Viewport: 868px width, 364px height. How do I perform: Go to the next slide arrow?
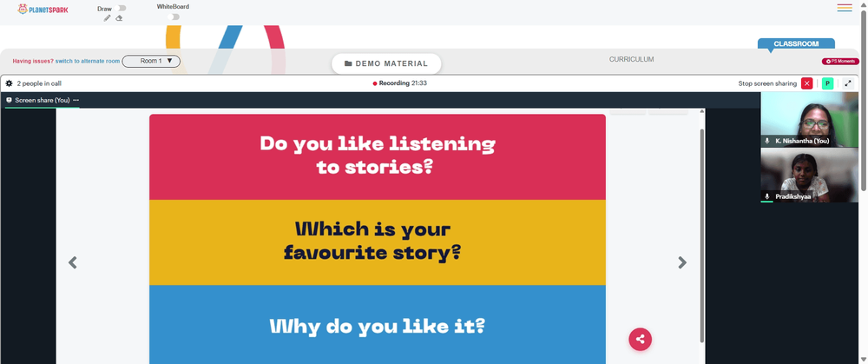[x=682, y=262]
